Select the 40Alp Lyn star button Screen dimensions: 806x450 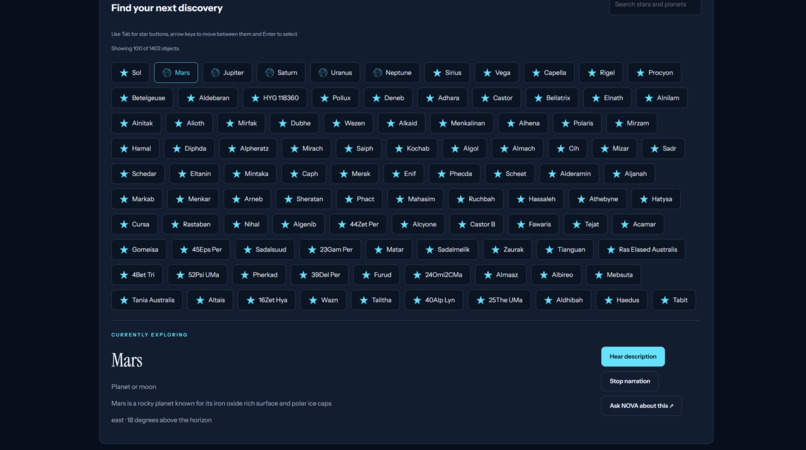tap(434, 300)
